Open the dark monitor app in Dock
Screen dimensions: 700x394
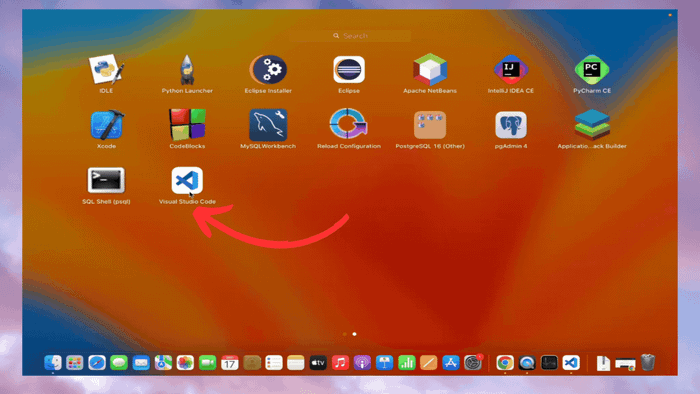click(x=549, y=363)
